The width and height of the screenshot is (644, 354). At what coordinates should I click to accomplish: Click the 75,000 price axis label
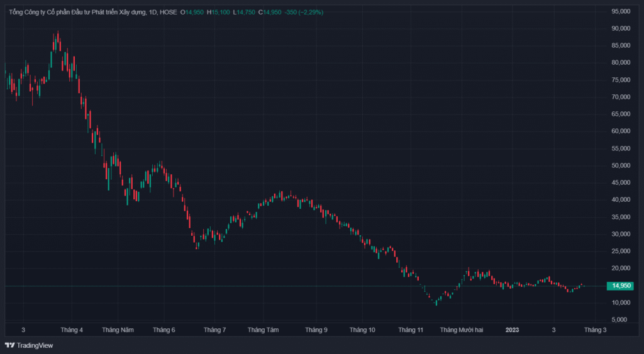(621, 80)
